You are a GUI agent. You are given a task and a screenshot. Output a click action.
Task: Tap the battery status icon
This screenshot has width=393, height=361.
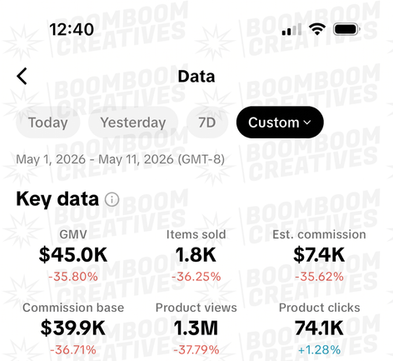point(347,29)
